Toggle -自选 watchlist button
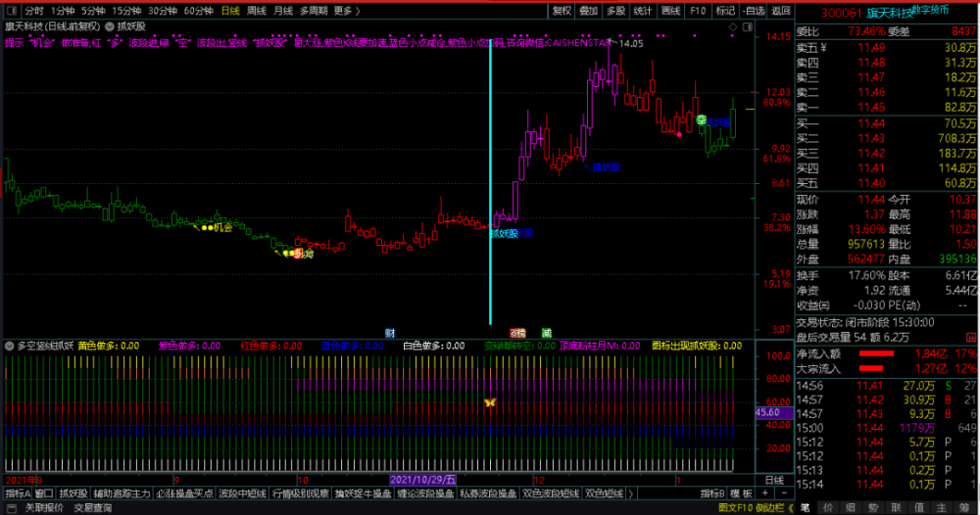This screenshot has height=515, width=980. 754,11
